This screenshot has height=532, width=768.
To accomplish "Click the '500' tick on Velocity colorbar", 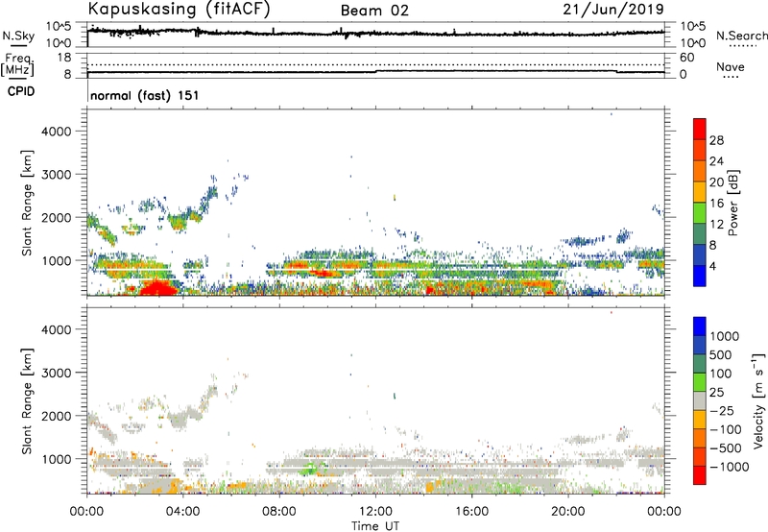I will [720, 355].
